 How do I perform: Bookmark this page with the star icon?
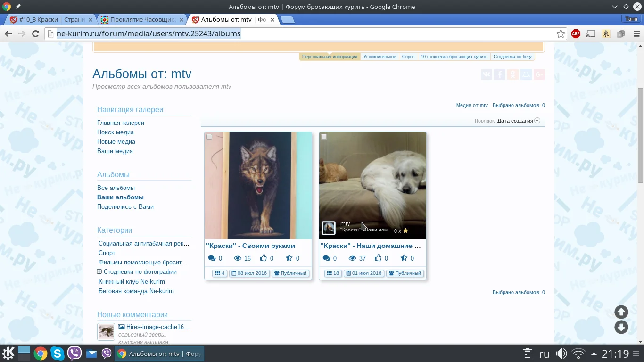click(x=561, y=34)
